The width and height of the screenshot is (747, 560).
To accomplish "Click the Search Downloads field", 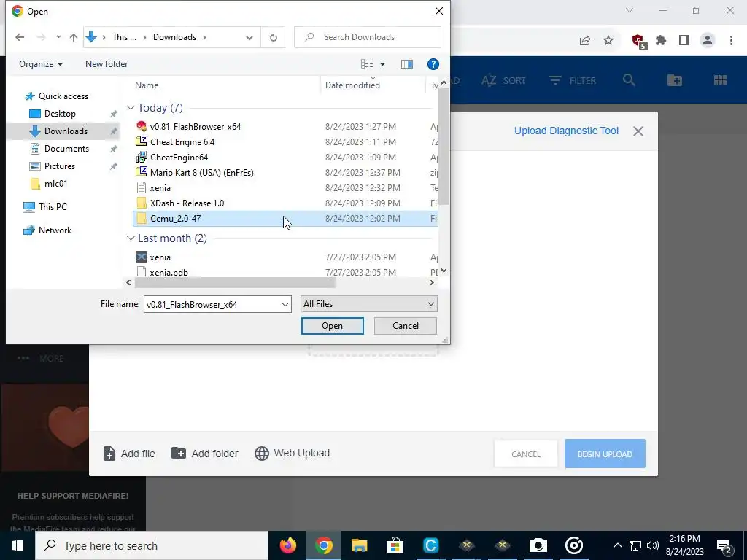I will (368, 37).
